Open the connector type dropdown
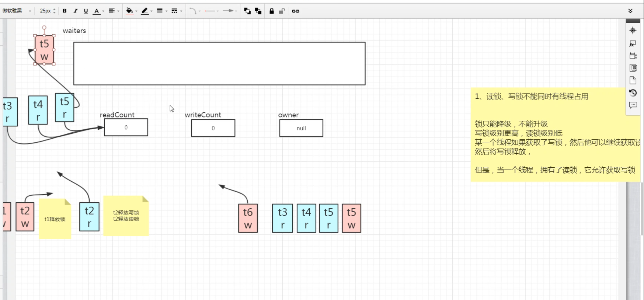This screenshot has width=644, height=300. click(195, 11)
